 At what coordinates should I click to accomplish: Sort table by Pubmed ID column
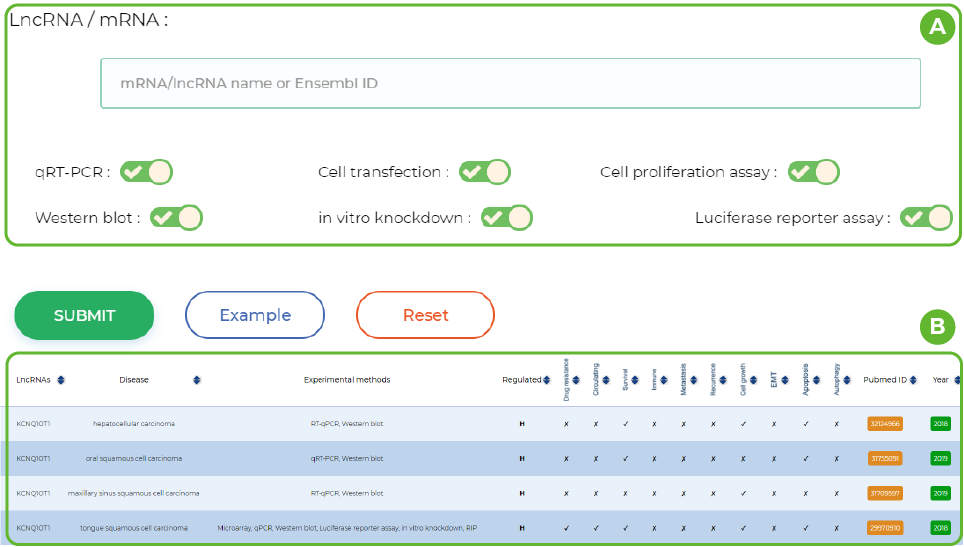click(915, 380)
